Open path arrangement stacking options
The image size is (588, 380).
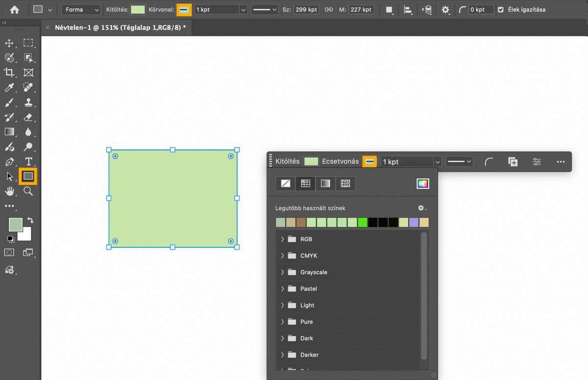(x=426, y=10)
